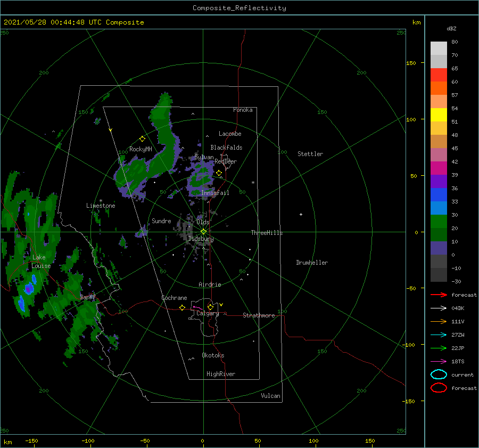Select the yellow diamond marker inside Calgary
The height and width of the screenshot is (448, 479).
210,307
